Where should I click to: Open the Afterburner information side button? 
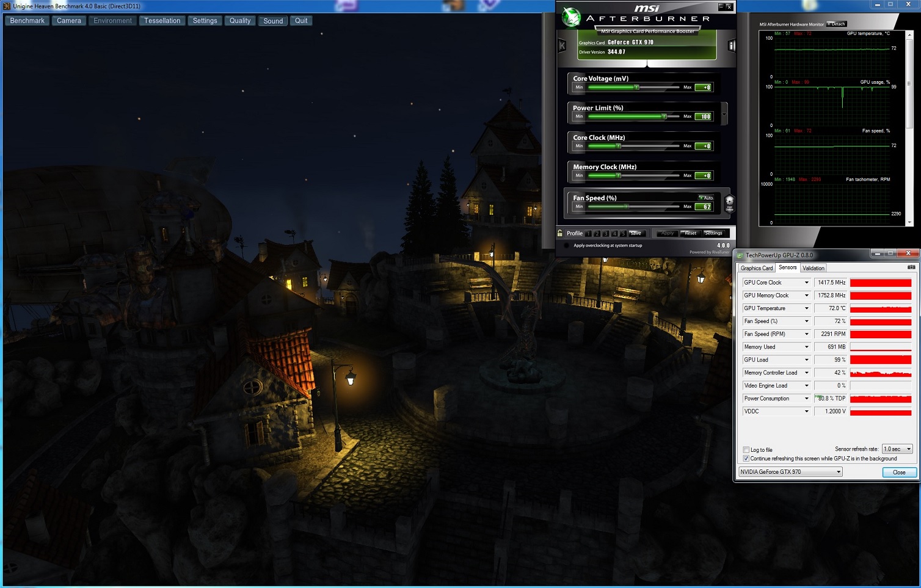click(732, 45)
